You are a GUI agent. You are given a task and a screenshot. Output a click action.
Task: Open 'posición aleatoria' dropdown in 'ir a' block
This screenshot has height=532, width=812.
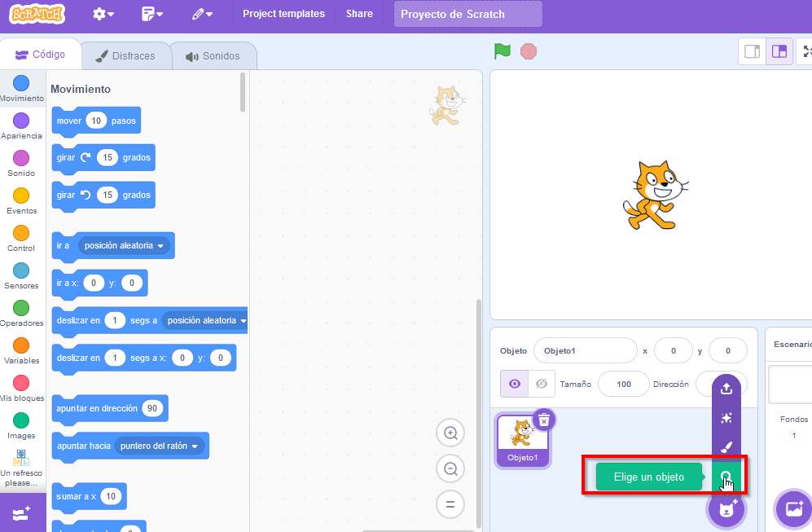124,245
